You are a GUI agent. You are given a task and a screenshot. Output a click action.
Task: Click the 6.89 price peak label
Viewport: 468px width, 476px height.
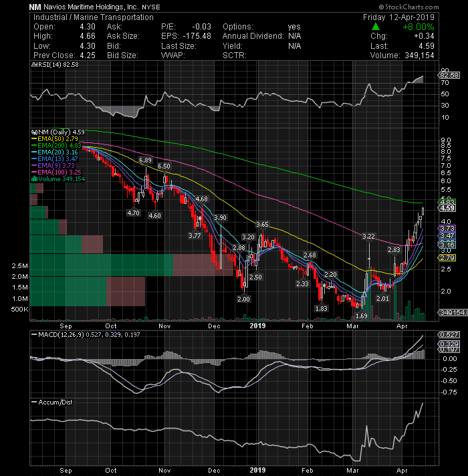coord(145,160)
